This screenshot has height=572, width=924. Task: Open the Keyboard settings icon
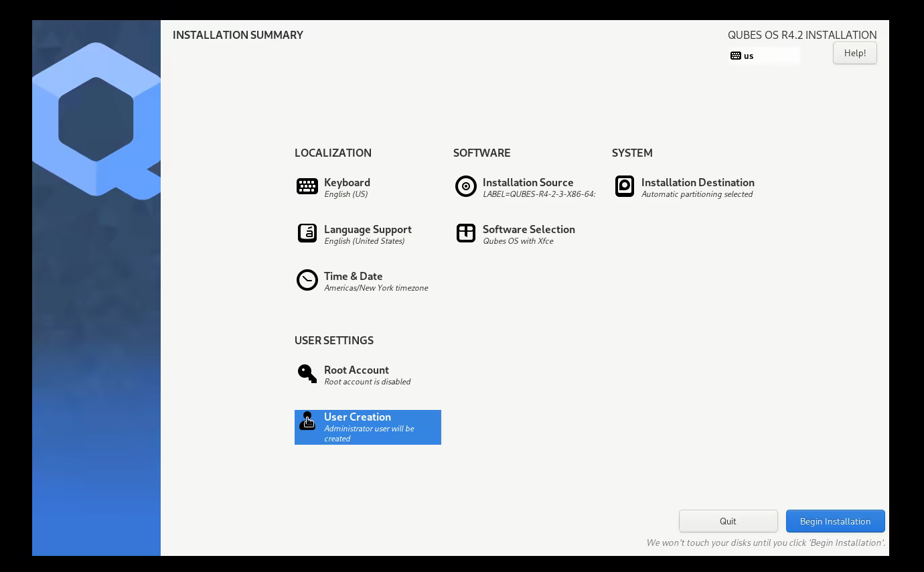point(307,186)
